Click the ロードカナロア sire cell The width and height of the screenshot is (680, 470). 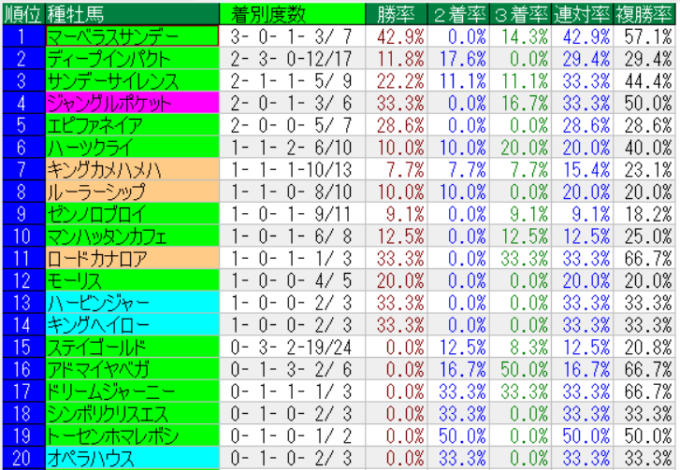[130, 258]
